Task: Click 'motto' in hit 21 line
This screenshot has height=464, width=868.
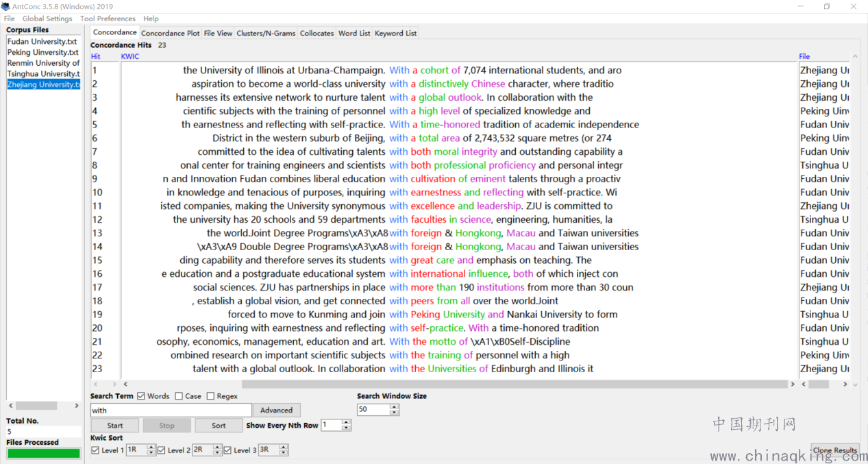Action: coord(443,341)
